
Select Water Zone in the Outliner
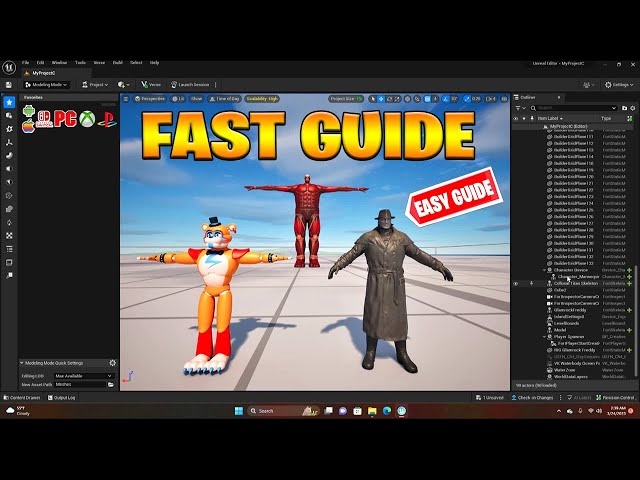[564, 370]
